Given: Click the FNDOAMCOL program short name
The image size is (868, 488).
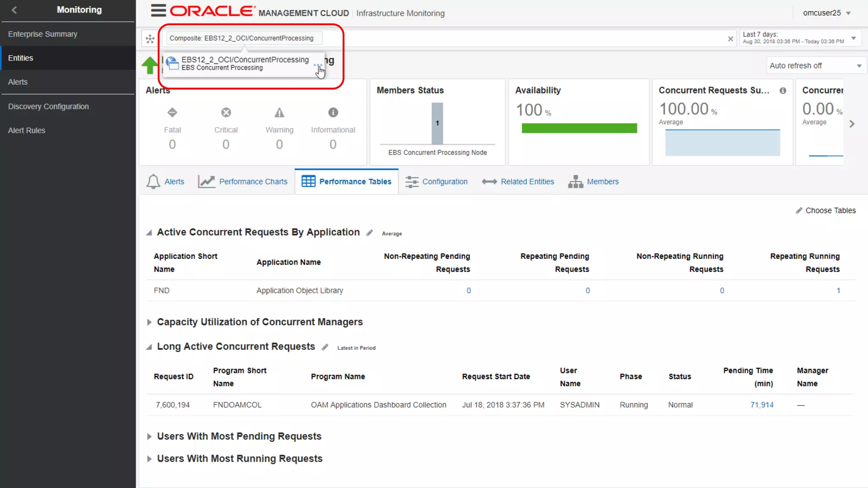Looking at the screenshot, I should 237,405.
